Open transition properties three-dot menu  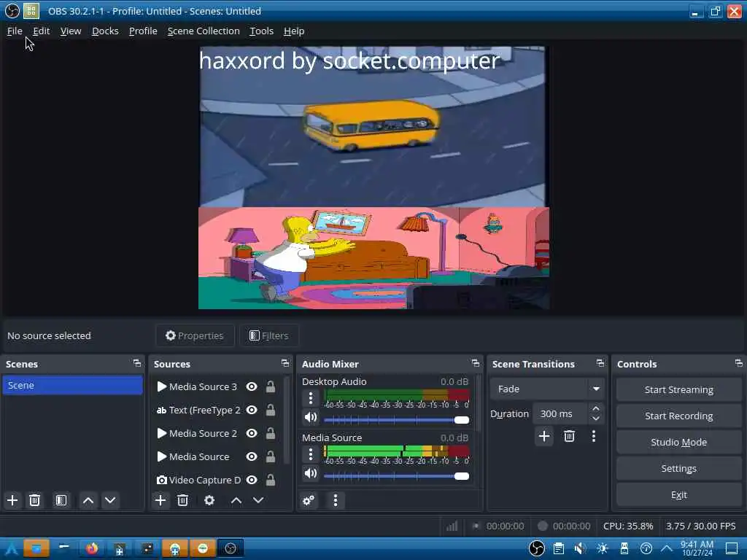coord(594,436)
